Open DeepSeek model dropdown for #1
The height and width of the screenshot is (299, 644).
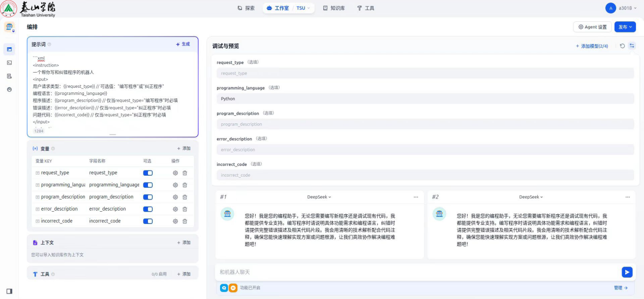point(319,197)
